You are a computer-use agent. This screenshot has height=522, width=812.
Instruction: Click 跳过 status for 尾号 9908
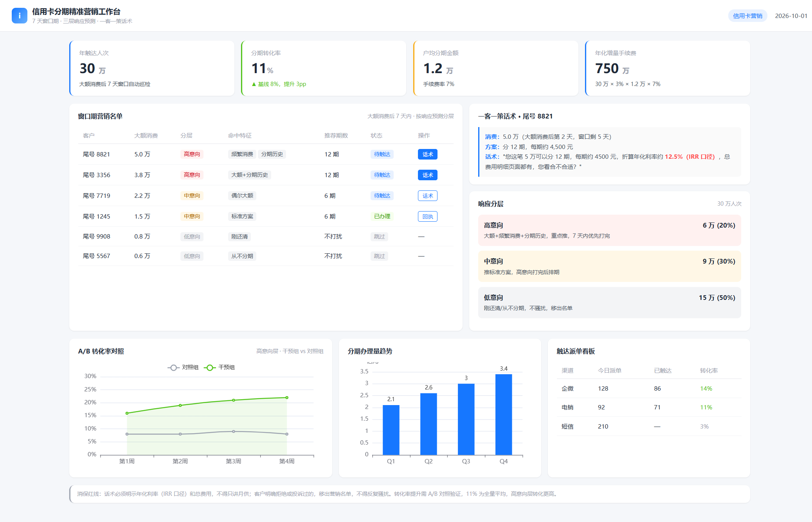(x=379, y=237)
